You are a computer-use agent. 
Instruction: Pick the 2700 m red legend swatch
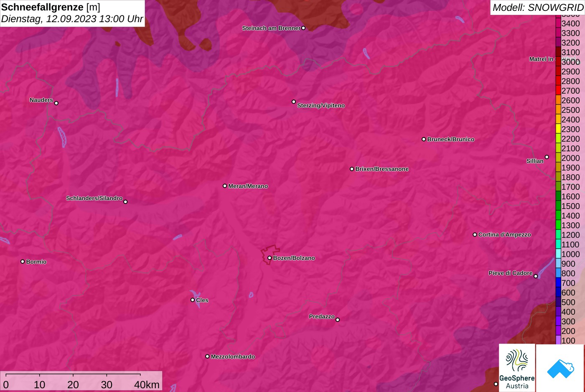558,90
